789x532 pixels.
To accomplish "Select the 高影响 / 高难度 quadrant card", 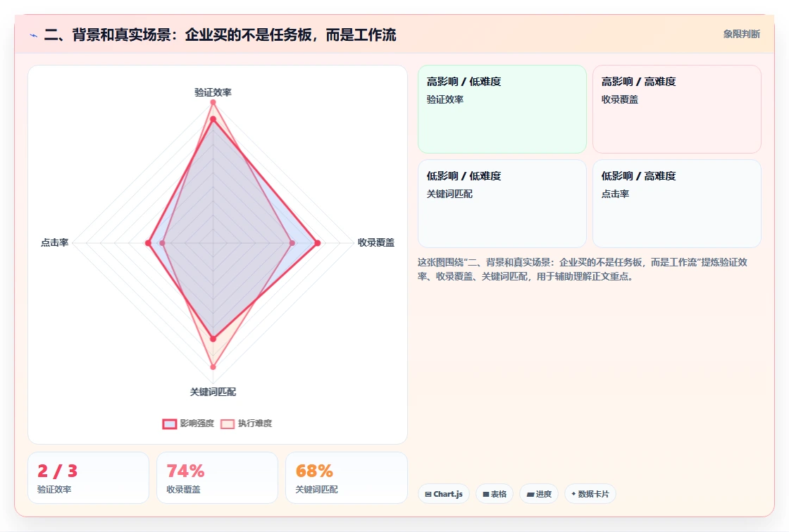I will coord(677,109).
